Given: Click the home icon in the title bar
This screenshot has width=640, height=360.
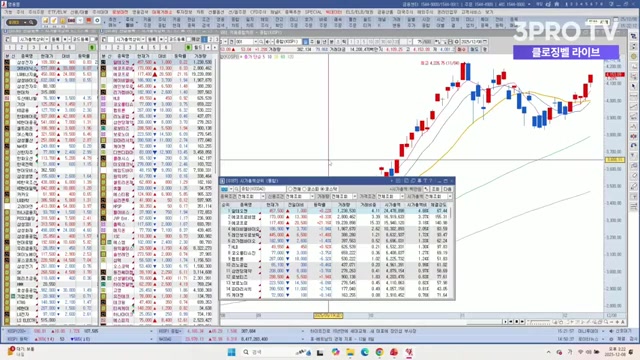Looking at the screenshot, I should [x=556, y=4].
